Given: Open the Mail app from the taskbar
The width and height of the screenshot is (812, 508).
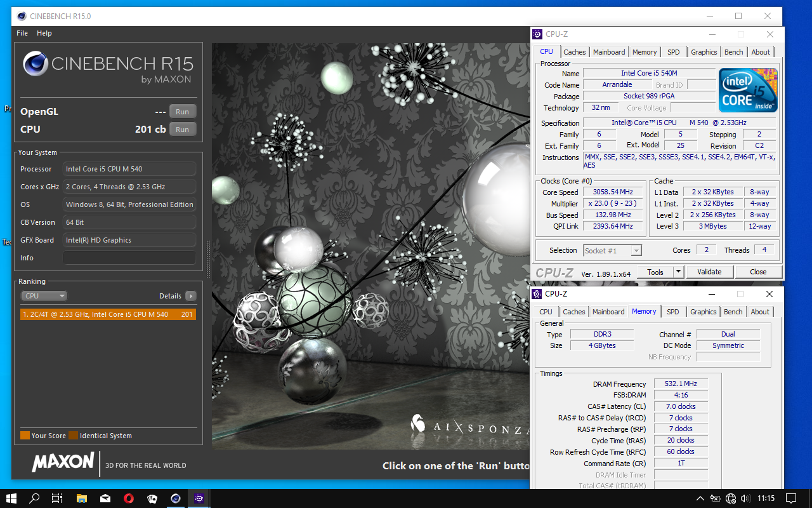Looking at the screenshot, I should 105,498.
